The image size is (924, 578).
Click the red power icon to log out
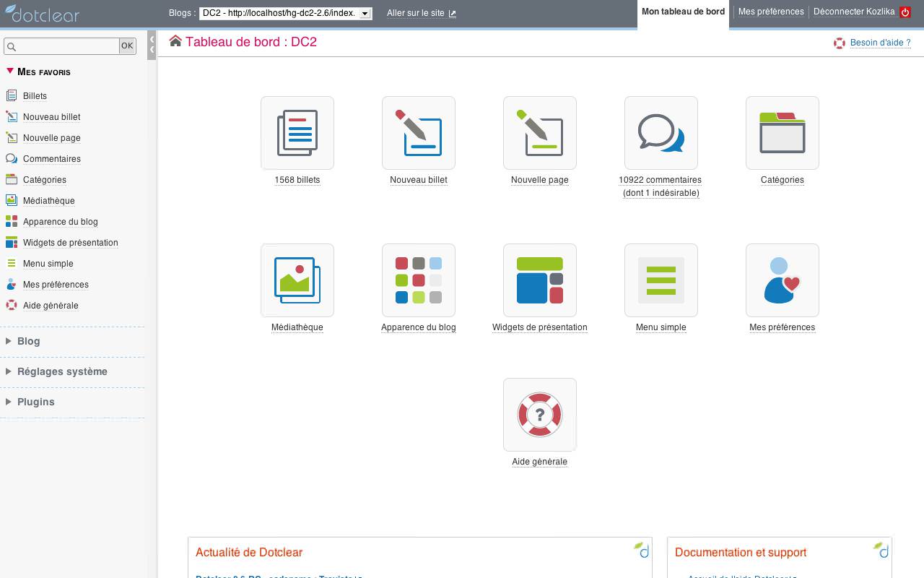pos(905,12)
